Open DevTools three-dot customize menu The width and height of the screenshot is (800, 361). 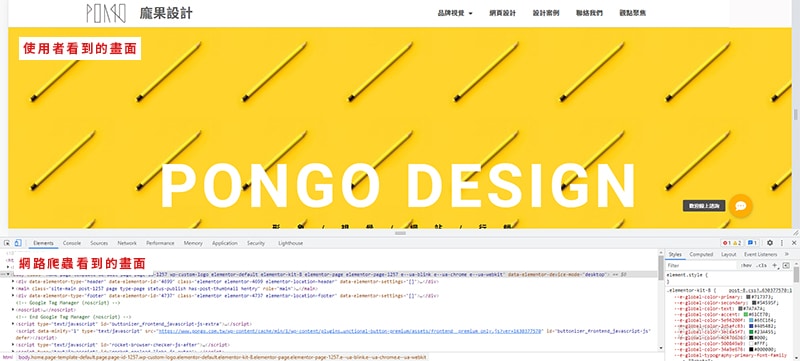point(782,243)
